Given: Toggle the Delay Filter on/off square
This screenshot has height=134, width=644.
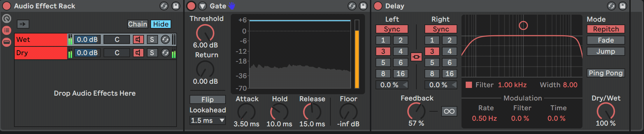Looking at the screenshot, I should (x=469, y=85).
